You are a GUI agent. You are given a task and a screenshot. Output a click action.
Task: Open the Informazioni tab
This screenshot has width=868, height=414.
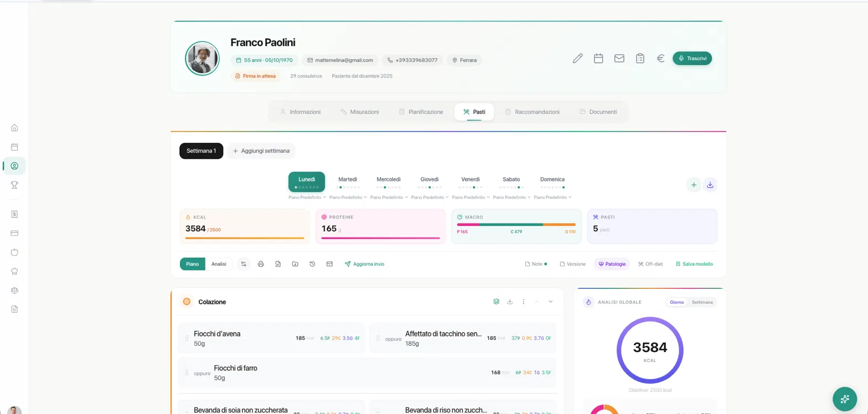click(300, 112)
